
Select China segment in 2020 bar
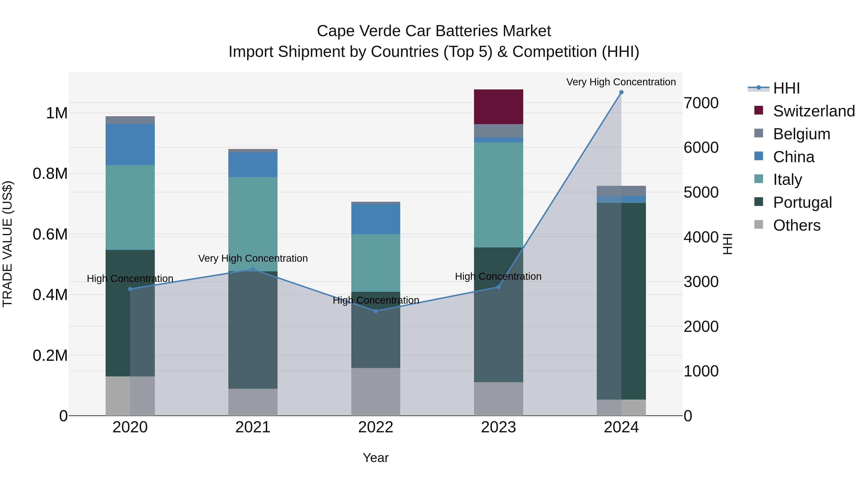pos(130,144)
